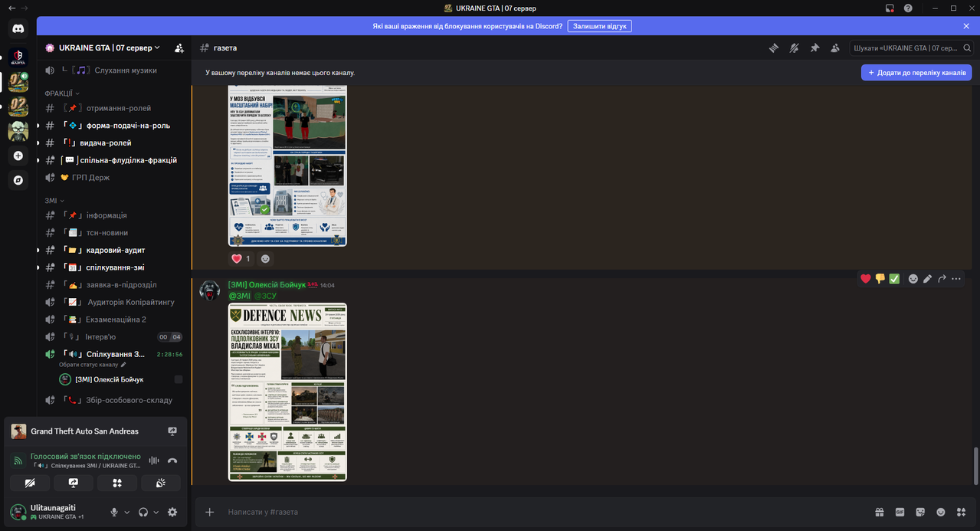
Task: Start an activity in voice panel
Action: [117, 483]
